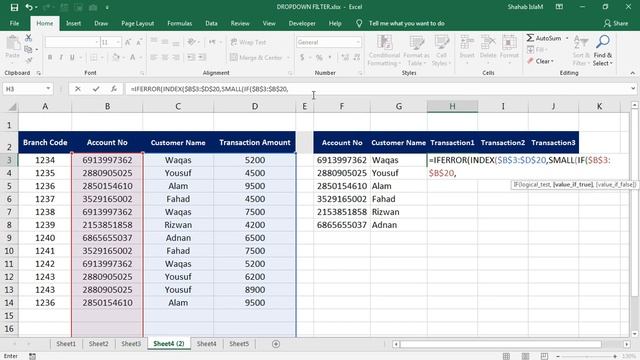Screen dimensions: 640x360
Task: Click Cancel X in formula bar
Action: pyautogui.click(x=78, y=89)
